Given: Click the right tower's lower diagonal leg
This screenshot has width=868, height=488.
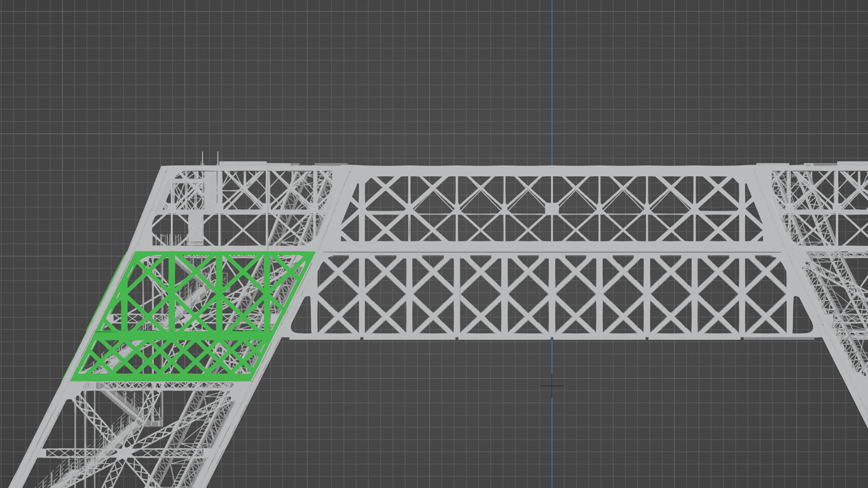Looking at the screenshot, I should click(x=844, y=381).
